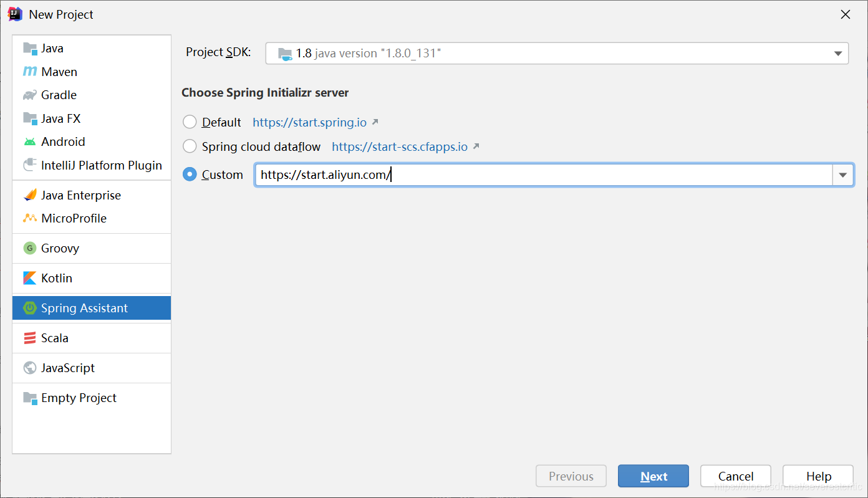Choose Kotlin project type
Screen dimensions: 868x498
[92, 278]
